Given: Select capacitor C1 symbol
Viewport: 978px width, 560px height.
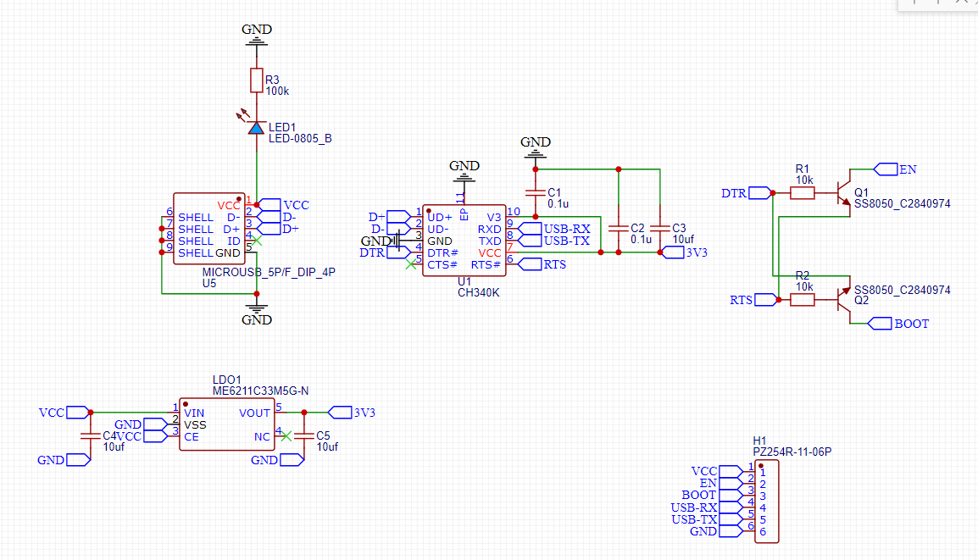Looking at the screenshot, I should (535, 193).
